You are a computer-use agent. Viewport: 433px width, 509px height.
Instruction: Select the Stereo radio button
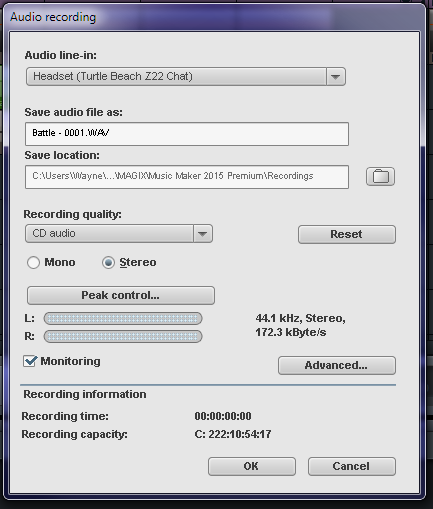(x=108, y=262)
